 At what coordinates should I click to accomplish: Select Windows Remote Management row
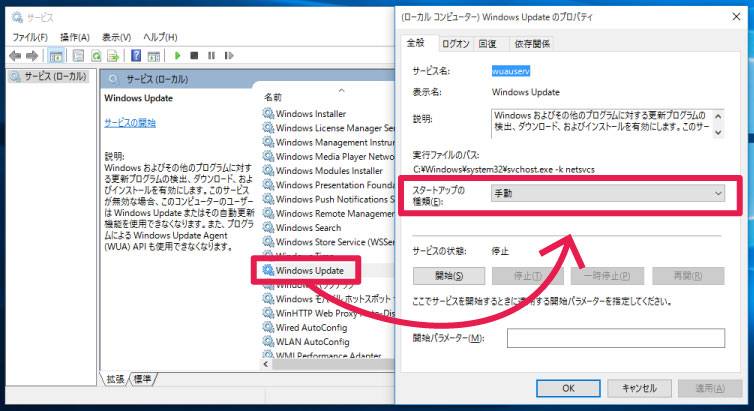[328, 213]
